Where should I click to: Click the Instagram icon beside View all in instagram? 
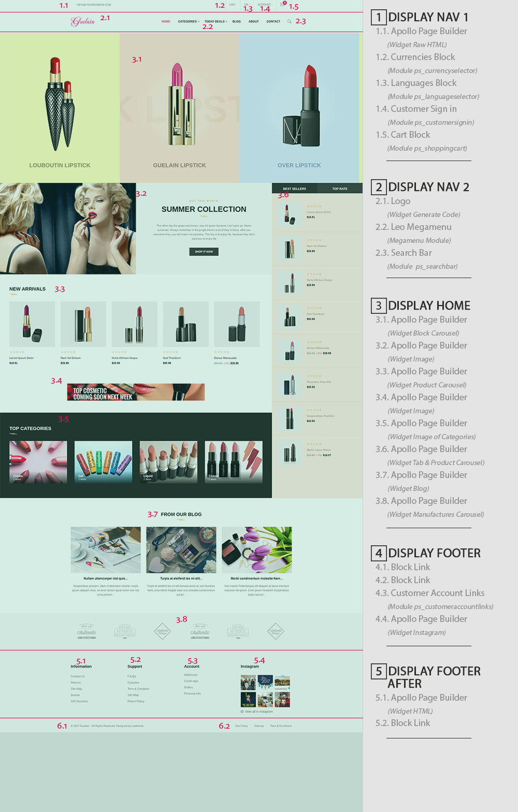[242, 712]
